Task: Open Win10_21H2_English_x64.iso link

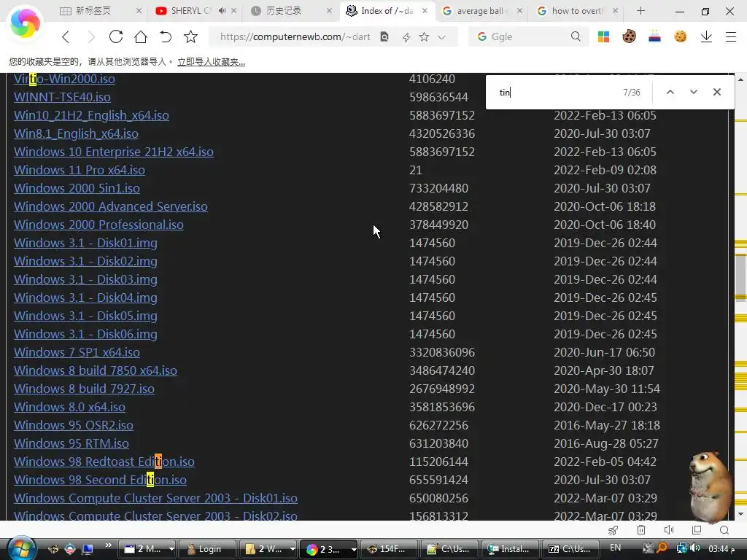Action: pyautogui.click(x=91, y=116)
